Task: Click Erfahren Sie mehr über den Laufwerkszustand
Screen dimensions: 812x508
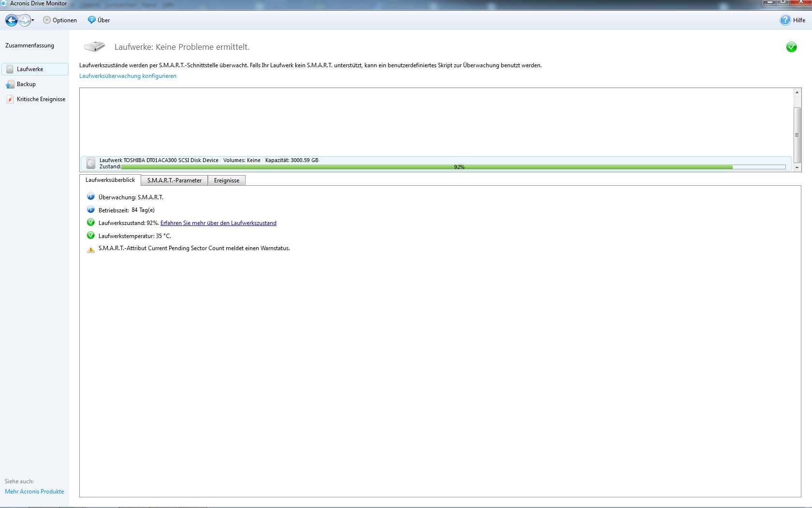Action: pyautogui.click(x=218, y=223)
